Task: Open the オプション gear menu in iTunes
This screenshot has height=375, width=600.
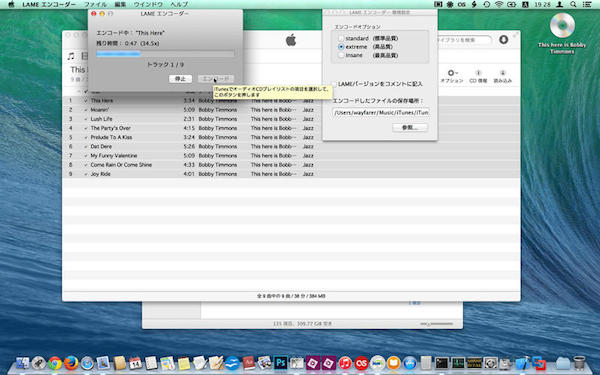Action: [x=452, y=76]
